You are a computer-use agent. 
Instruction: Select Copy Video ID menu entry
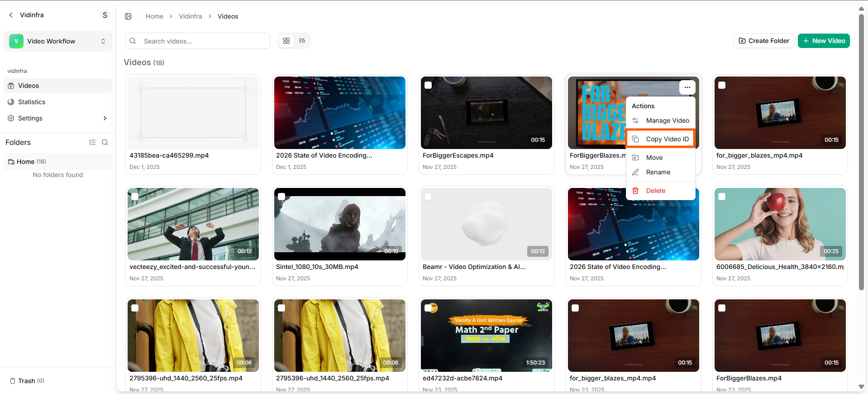point(661,139)
